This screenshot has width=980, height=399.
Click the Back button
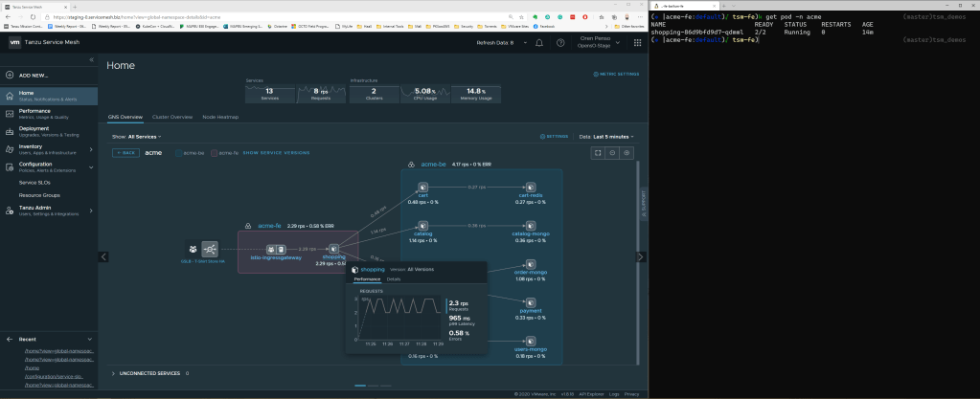click(x=125, y=152)
